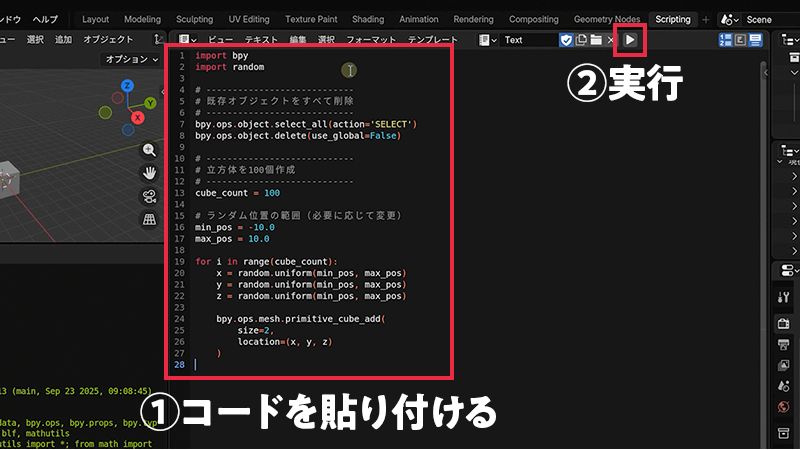Click the min_pos = -10.0 line
The image size is (800, 450).
tap(235, 228)
